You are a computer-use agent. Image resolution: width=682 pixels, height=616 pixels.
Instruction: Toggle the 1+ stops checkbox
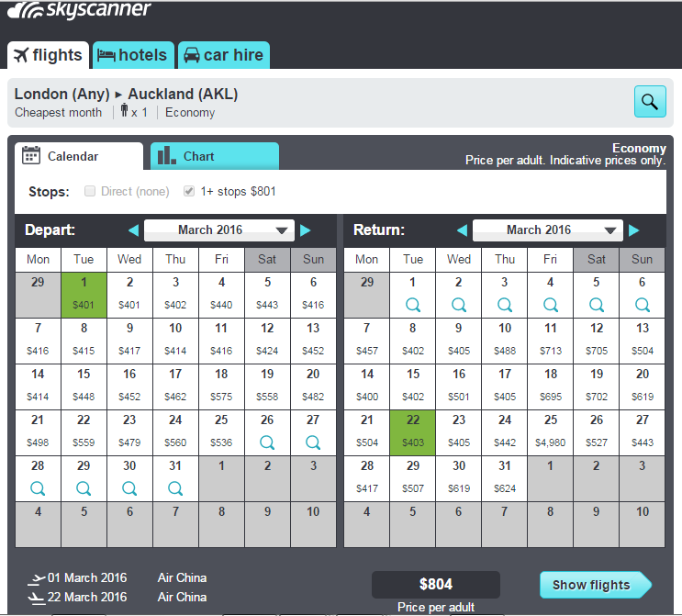click(189, 191)
